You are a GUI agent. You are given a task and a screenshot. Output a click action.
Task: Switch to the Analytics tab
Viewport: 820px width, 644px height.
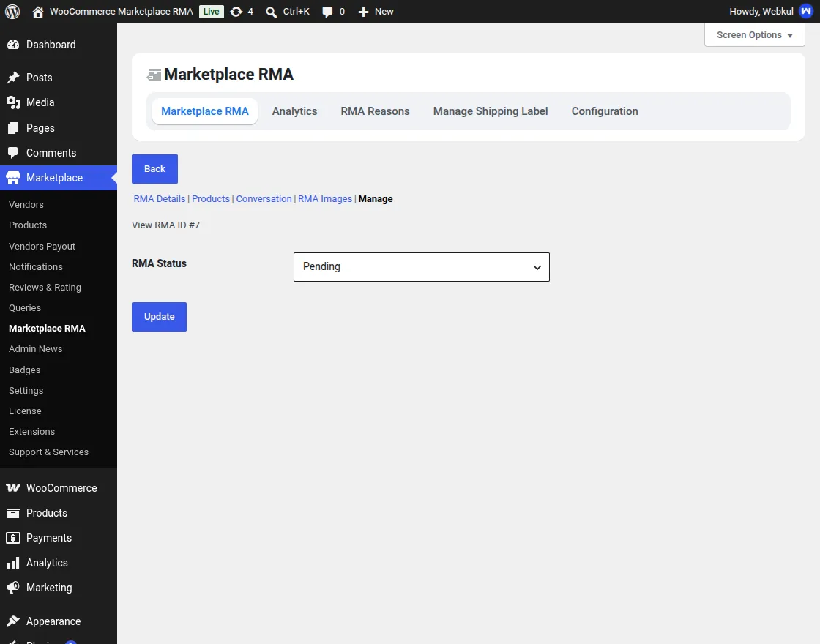pos(294,111)
